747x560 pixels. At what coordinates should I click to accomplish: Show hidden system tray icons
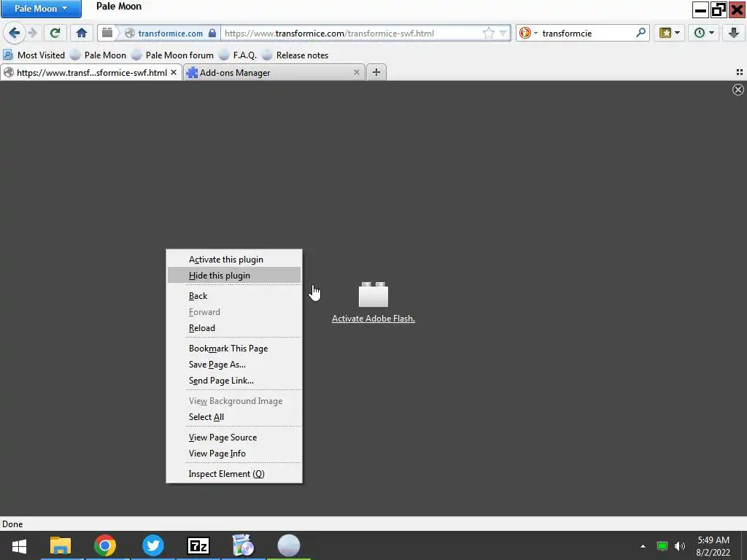coord(643,546)
